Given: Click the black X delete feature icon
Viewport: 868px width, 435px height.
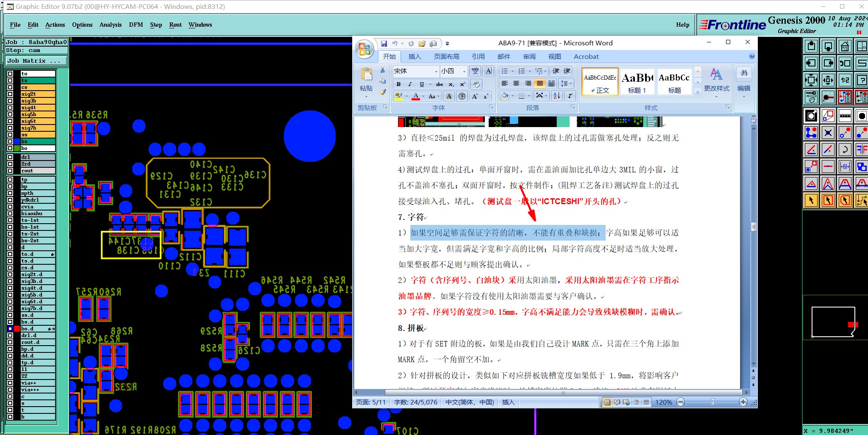Looking at the screenshot, I should [828, 133].
